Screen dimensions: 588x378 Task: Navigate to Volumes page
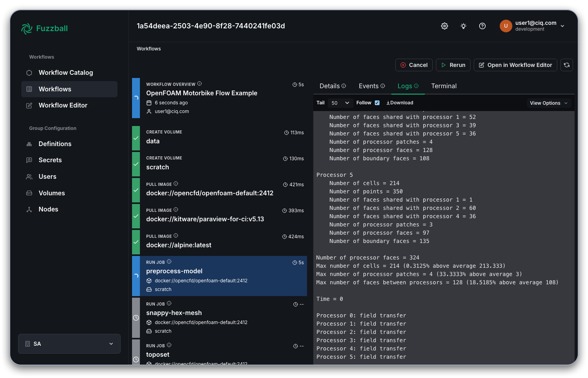[69, 193]
